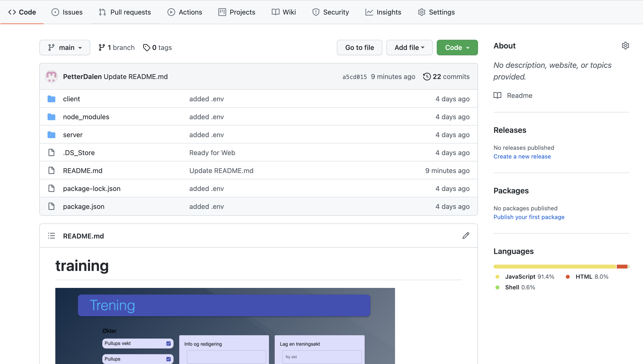
Task: Open the Security shield icon
Action: (x=316, y=12)
